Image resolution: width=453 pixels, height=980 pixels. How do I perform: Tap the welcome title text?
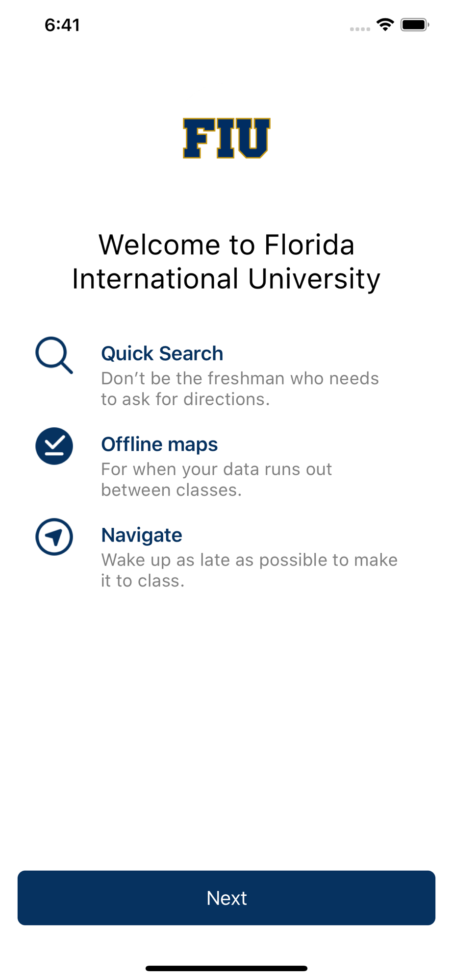click(226, 262)
